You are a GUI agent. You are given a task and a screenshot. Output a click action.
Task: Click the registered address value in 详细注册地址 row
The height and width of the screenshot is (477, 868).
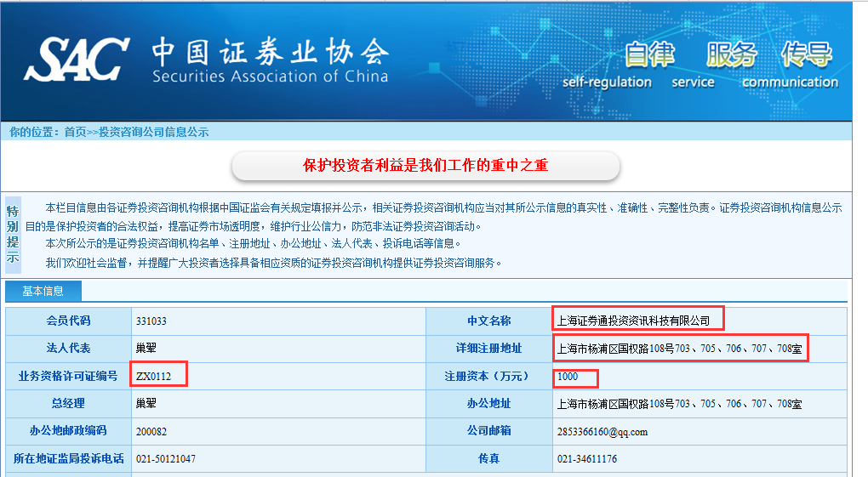click(x=679, y=349)
